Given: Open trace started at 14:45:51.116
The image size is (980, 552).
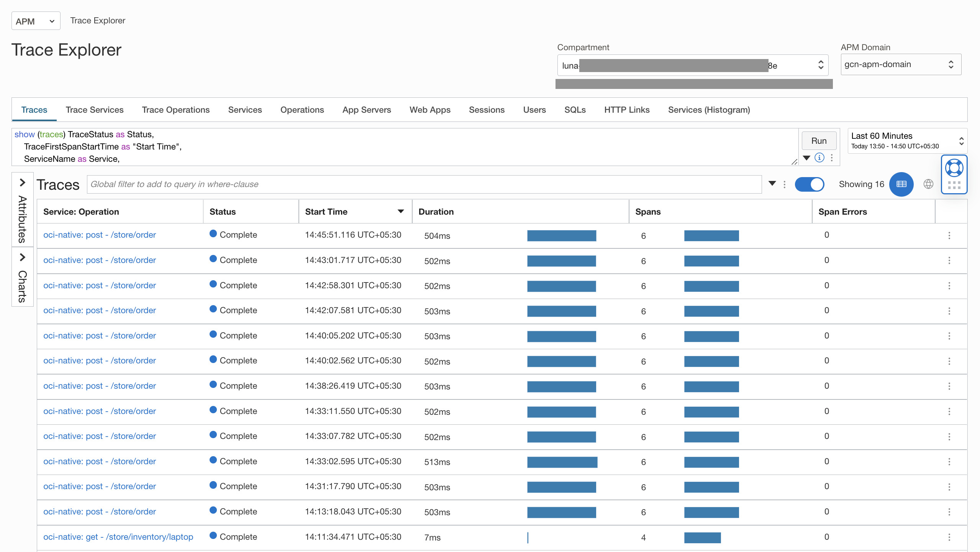Looking at the screenshot, I should click(99, 235).
